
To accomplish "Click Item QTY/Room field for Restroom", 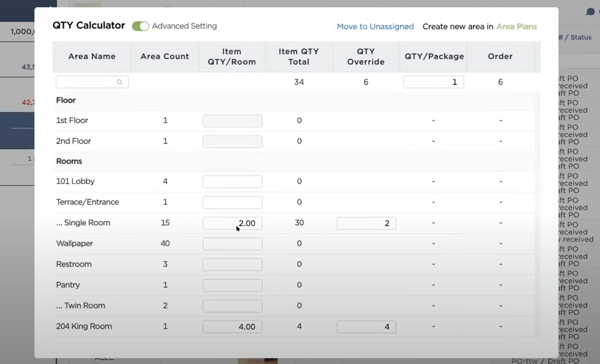I will 232,264.
